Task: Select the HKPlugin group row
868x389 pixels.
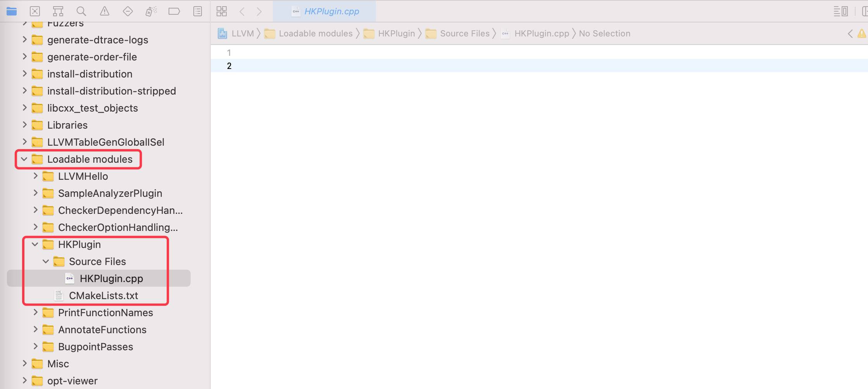Action: tap(79, 244)
